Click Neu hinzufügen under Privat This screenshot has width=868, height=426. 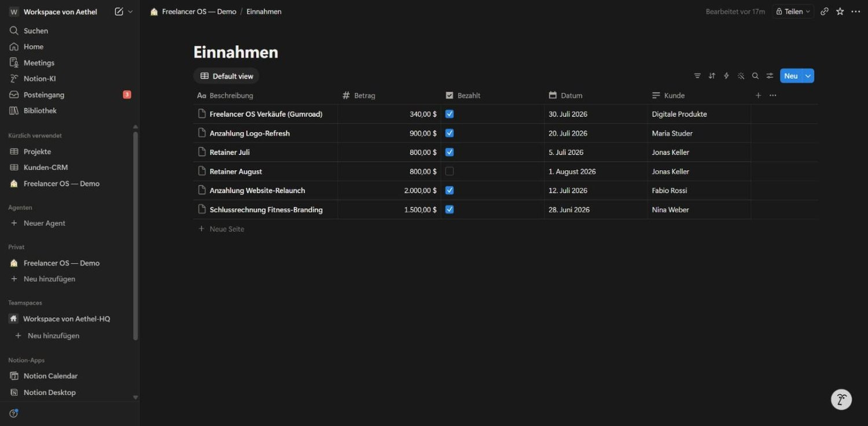[x=69, y=279]
